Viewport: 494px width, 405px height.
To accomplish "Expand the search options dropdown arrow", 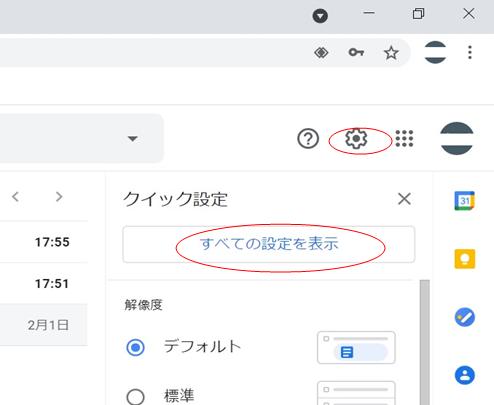I will 133,138.
